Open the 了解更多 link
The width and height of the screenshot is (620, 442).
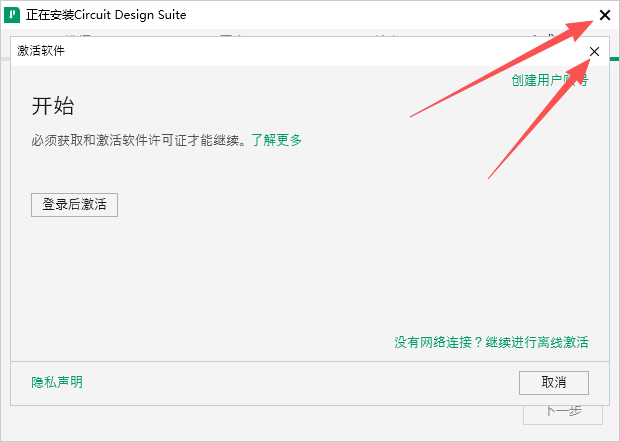[x=276, y=140]
